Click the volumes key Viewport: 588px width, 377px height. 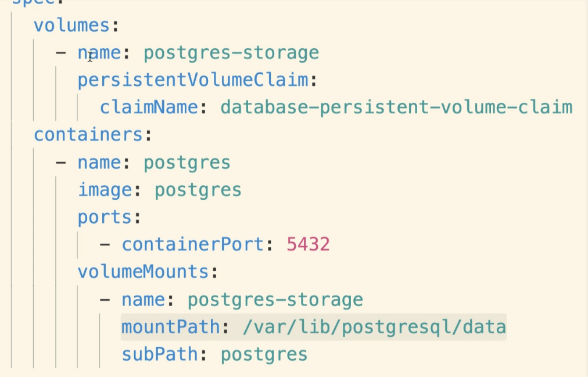pyautogui.click(x=71, y=26)
